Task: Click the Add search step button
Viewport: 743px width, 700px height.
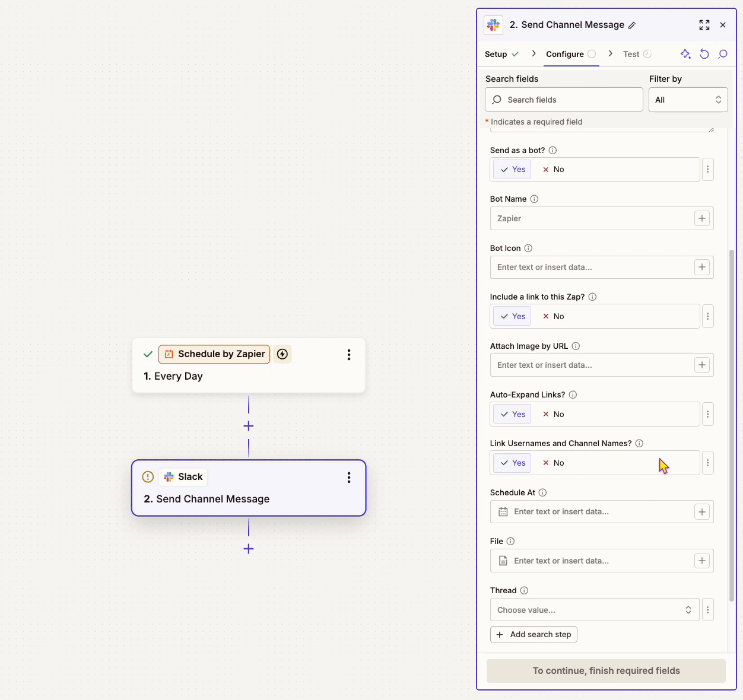Action: [534, 635]
